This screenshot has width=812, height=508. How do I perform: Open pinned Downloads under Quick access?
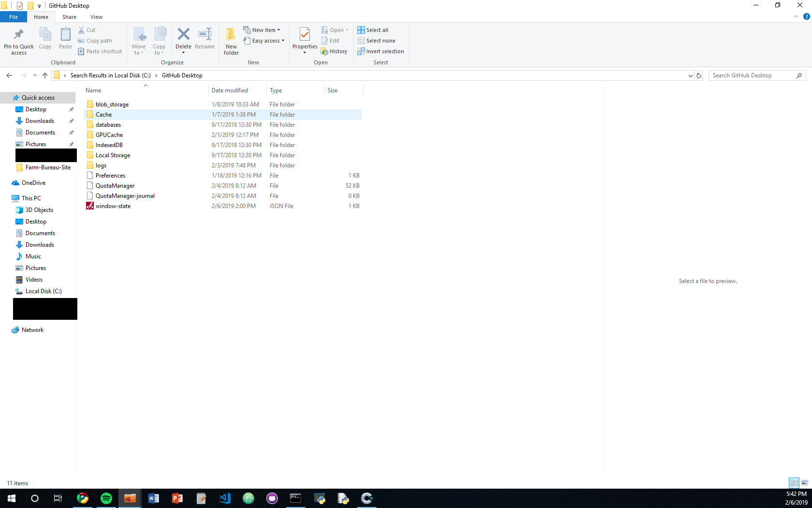click(40, 121)
